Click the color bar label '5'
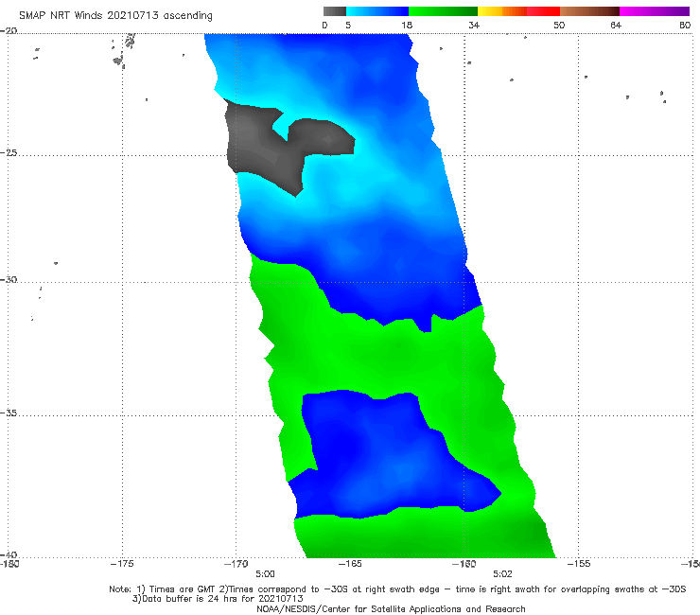700x615 pixels. coord(348,25)
